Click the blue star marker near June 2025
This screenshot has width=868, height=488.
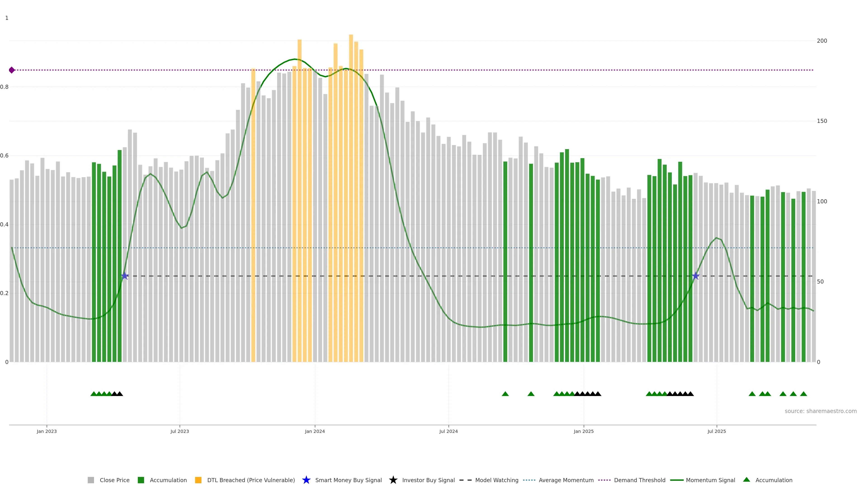coord(696,276)
